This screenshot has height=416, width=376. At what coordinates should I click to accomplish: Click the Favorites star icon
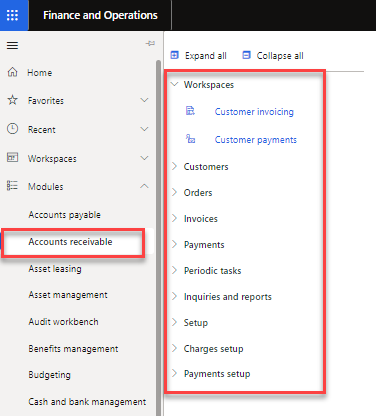(13, 100)
